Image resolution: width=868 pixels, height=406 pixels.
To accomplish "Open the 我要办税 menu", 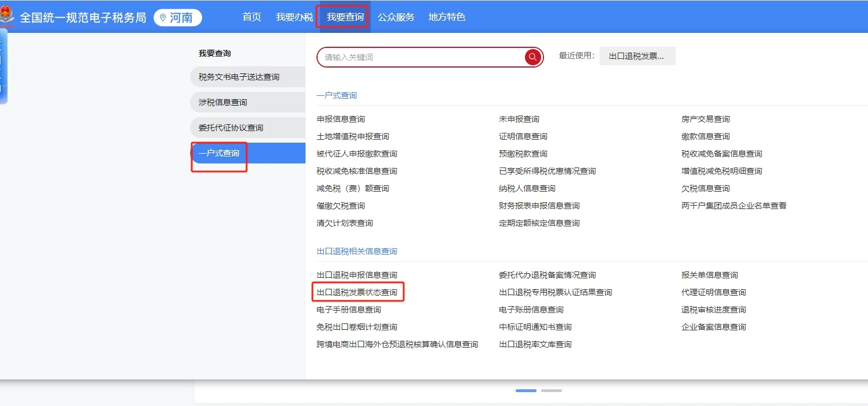I will tap(295, 17).
